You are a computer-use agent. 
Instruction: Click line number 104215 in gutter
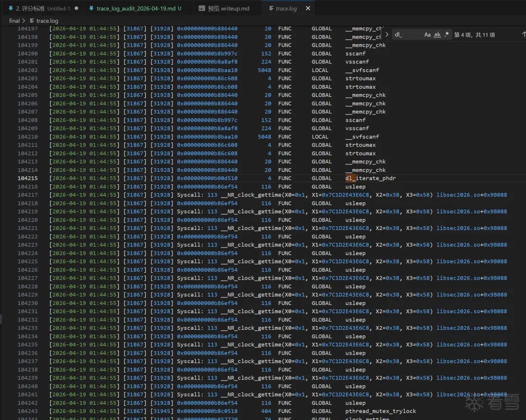pos(27,178)
